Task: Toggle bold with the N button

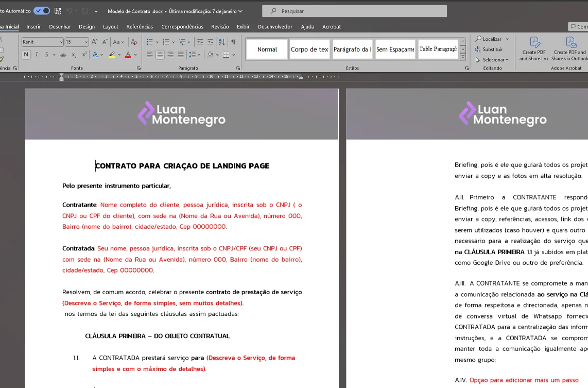Action: [26, 55]
